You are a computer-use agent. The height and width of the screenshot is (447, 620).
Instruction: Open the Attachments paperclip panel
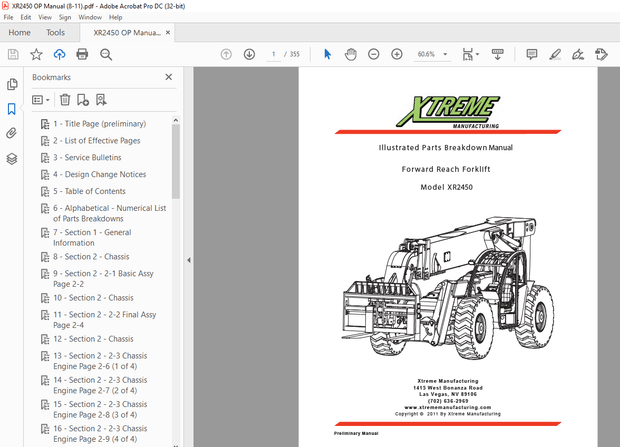[x=12, y=133]
